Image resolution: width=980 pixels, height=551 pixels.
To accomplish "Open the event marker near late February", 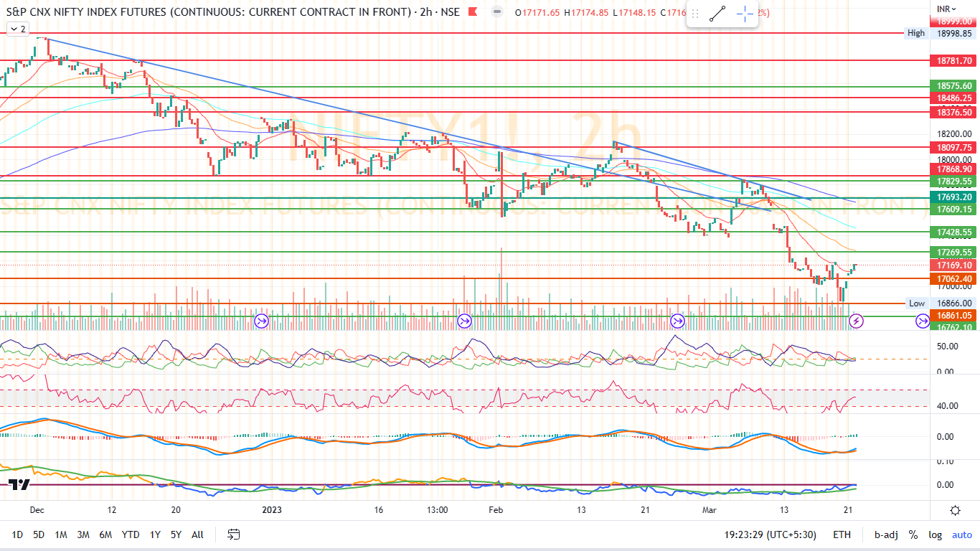I will click(677, 321).
